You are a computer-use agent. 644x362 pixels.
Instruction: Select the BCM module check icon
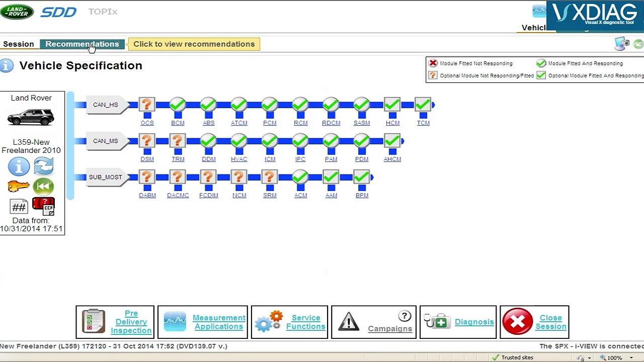178,105
